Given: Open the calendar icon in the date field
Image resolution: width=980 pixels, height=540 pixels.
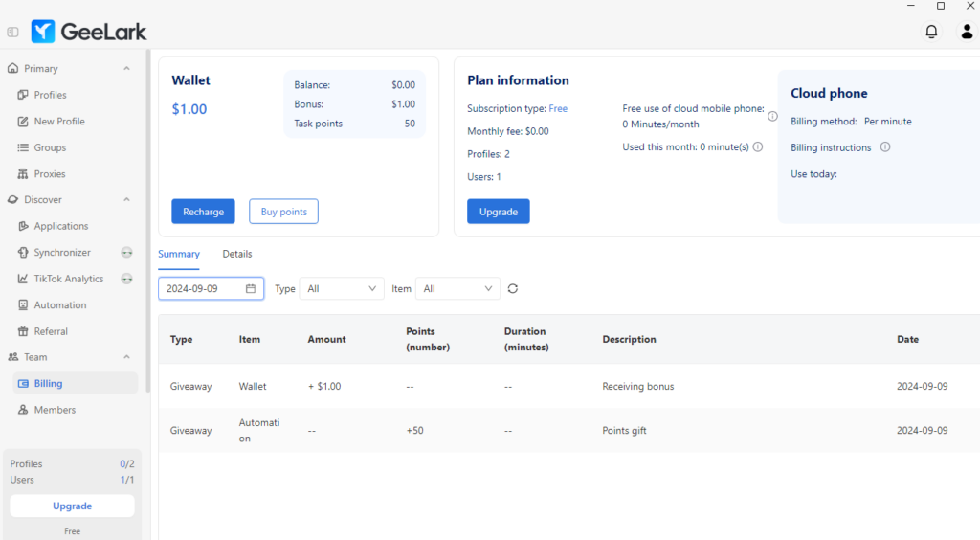Looking at the screenshot, I should 251,289.
